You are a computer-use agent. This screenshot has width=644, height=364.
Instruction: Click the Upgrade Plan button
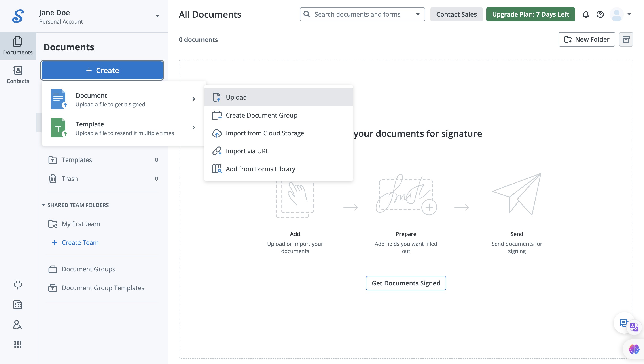point(530,14)
